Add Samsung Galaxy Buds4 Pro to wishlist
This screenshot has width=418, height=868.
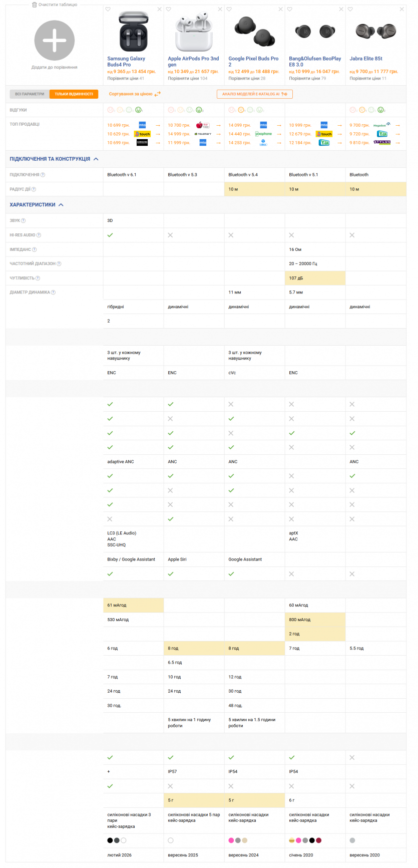[x=108, y=9]
